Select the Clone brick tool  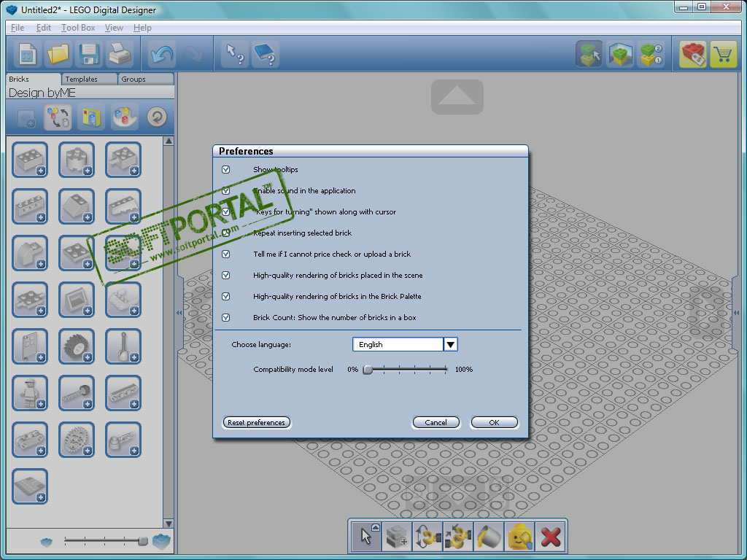(x=396, y=536)
